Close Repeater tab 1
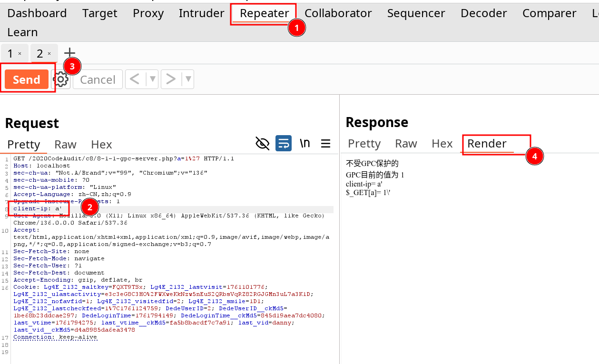599x364 pixels. click(x=20, y=54)
